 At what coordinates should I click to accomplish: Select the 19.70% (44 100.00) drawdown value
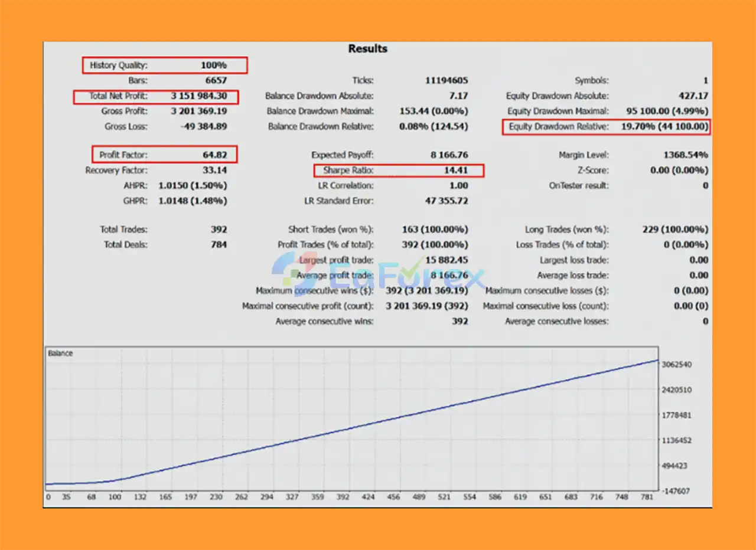click(664, 127)
